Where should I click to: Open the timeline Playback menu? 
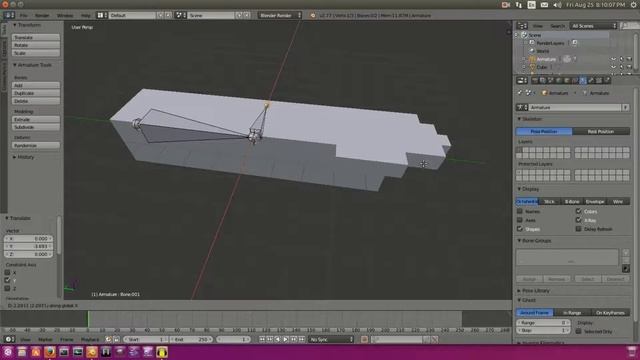90,339
